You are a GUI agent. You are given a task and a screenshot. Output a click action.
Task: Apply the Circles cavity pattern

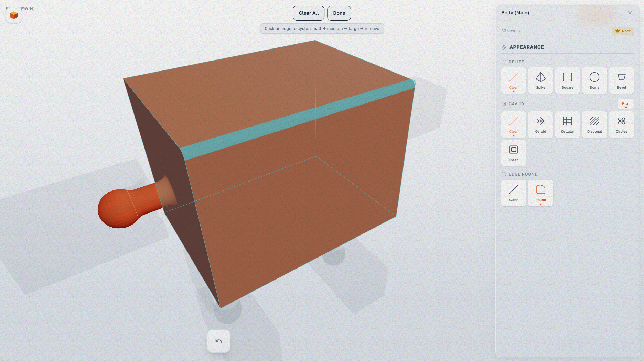click(x=621, y=124)
